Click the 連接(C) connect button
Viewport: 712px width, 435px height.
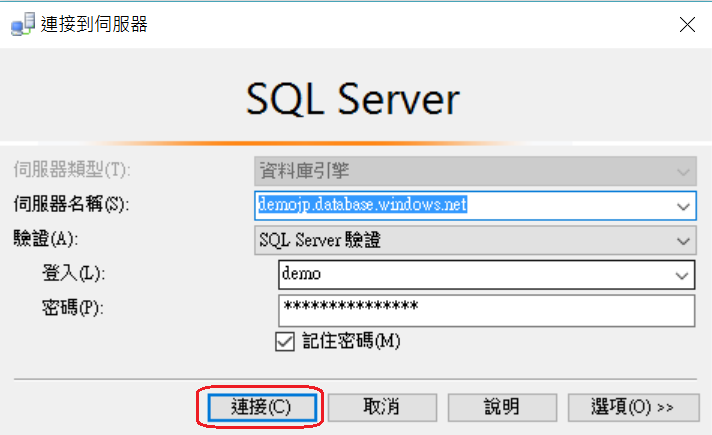262,407
